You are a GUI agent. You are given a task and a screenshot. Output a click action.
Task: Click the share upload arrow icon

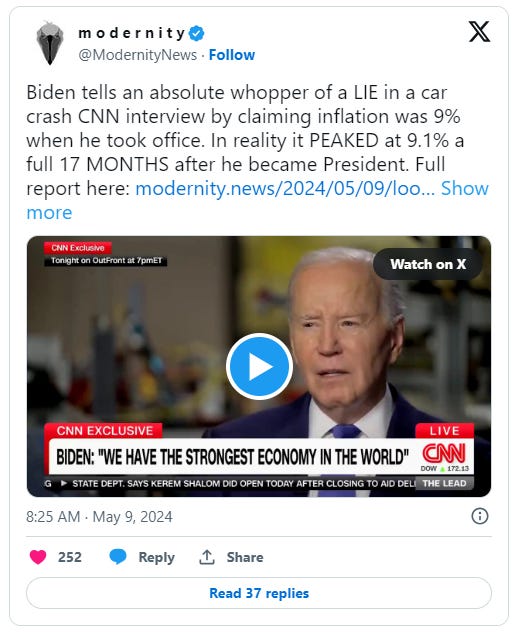pos(207,557)
